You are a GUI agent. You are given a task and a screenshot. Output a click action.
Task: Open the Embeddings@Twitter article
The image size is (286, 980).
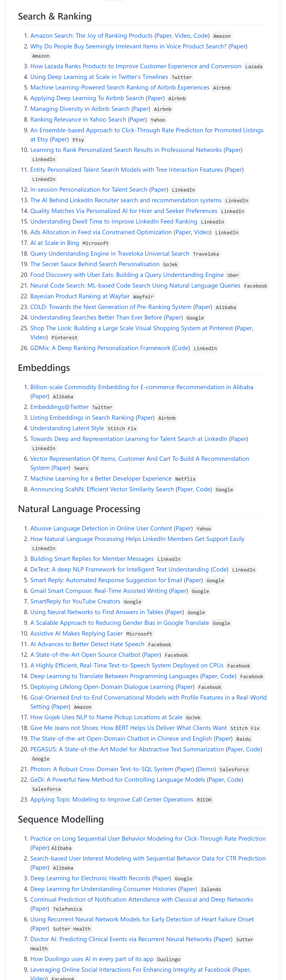coord(59,407)
